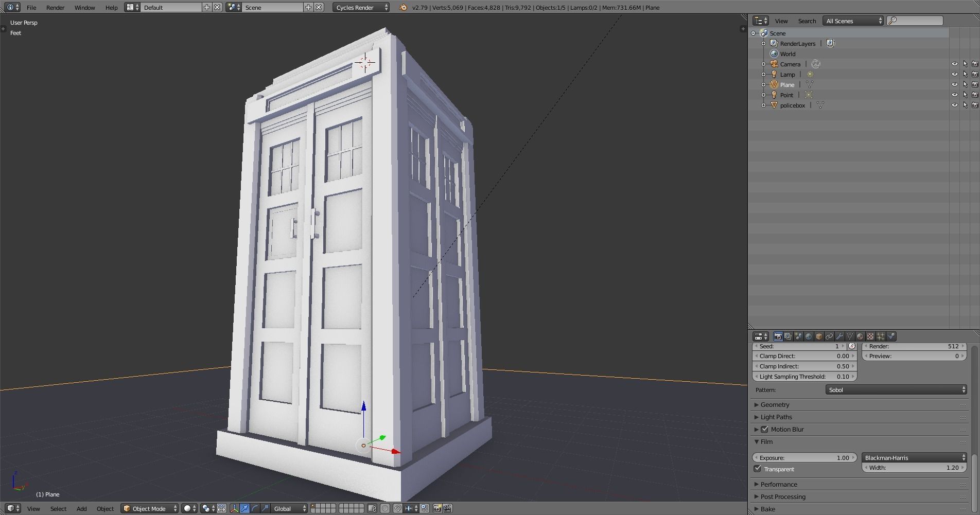Viewport: 980px width, 515px height.
Task: Expand the policebox tree item
Action: click(763, 105)
